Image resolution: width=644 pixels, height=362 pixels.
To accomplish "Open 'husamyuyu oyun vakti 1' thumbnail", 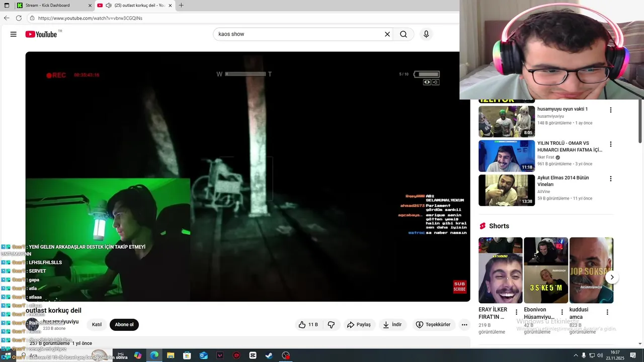I will coord(507,121).
